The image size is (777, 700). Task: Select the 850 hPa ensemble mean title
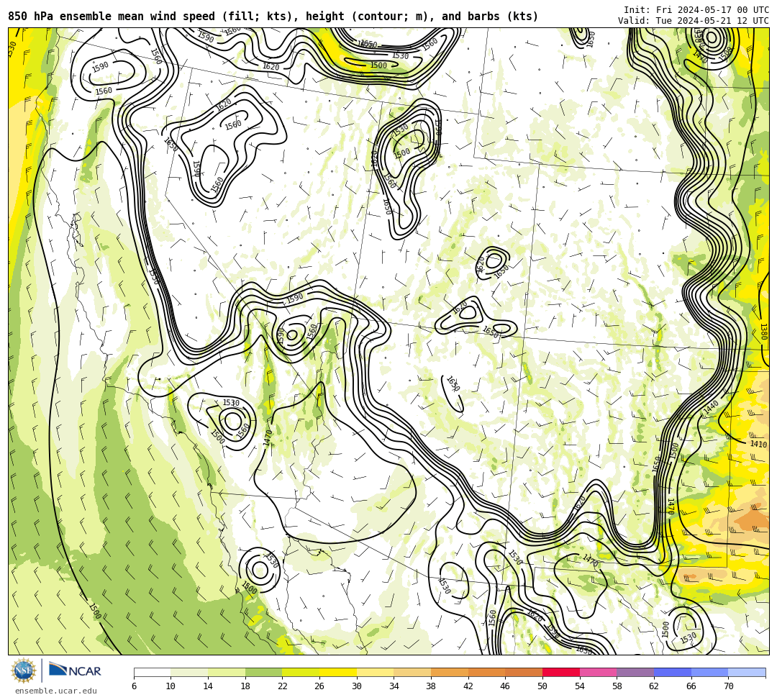tap(273, 17)
